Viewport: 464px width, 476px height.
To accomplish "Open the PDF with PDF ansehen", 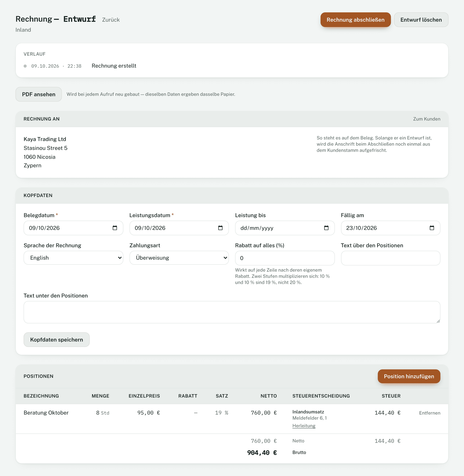I will coord(39,94).
